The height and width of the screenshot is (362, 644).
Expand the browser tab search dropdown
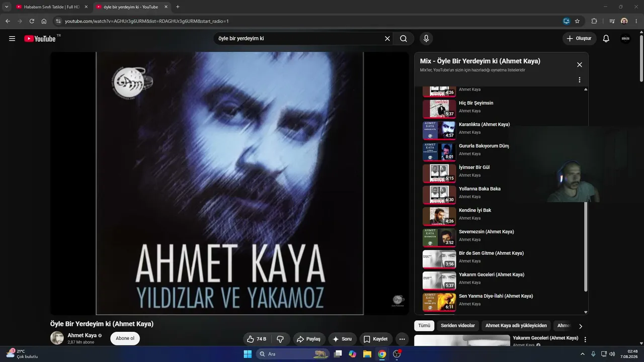pos(7,7)
